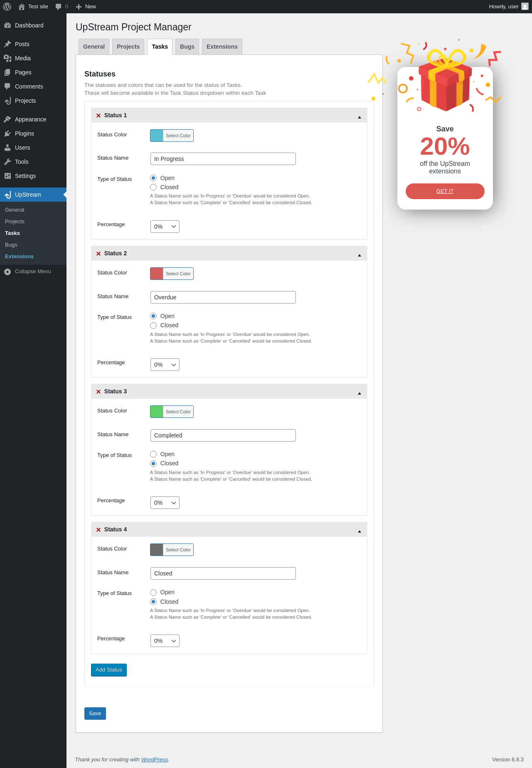Click the Users person icon

(7, 148)
